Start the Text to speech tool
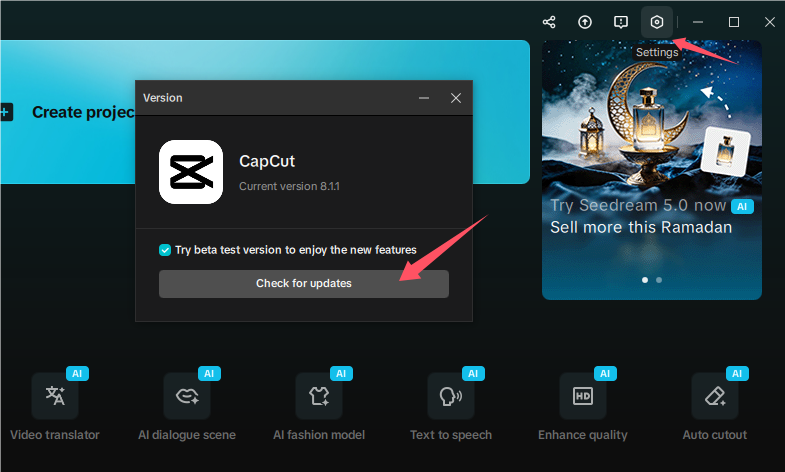Screen dimensions: 785x472 tap(451, 396)
